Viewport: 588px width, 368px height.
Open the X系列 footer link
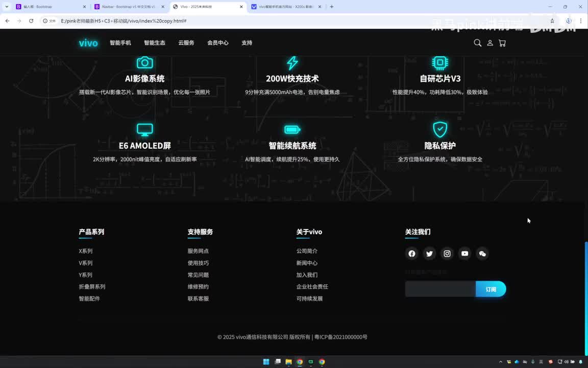[86, 251]
